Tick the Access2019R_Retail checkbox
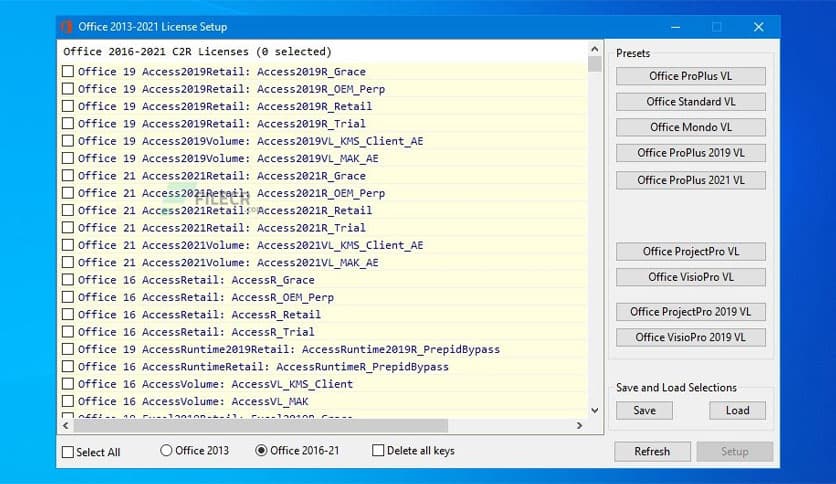The width and height of the screenshot is (836, 484). [68, 106]
